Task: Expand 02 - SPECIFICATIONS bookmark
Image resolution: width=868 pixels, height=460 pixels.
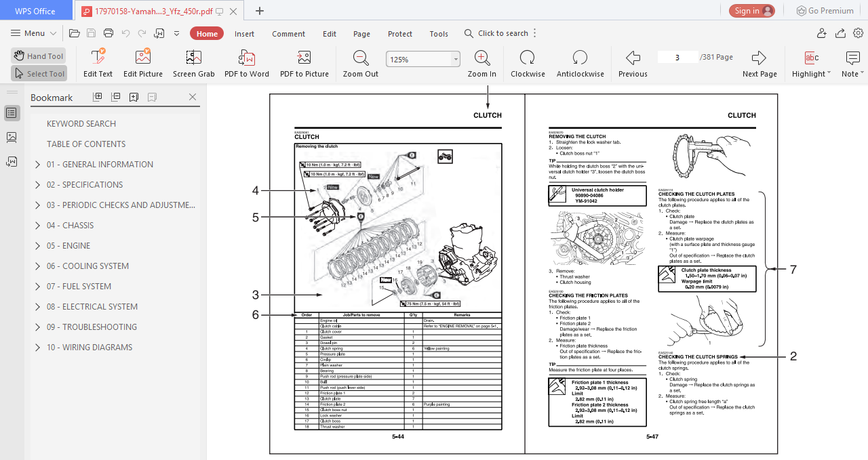Action: (x=37, y=184)
